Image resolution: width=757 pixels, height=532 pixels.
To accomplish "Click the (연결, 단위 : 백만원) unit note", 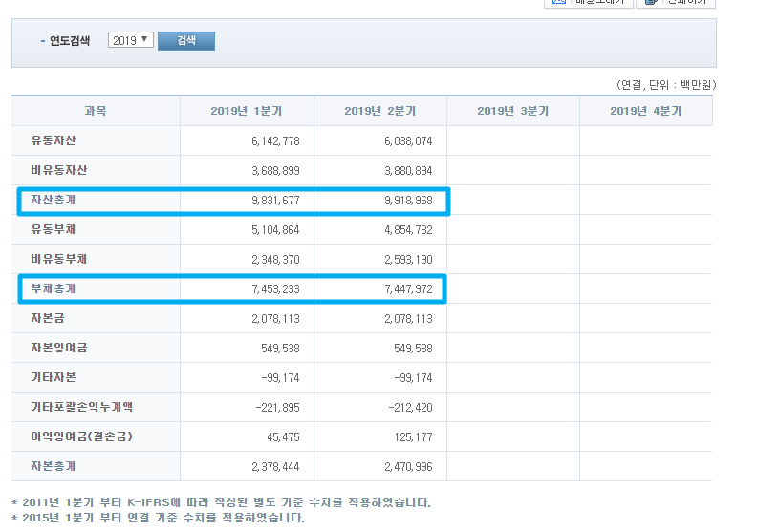I will [x=666, y=85].
